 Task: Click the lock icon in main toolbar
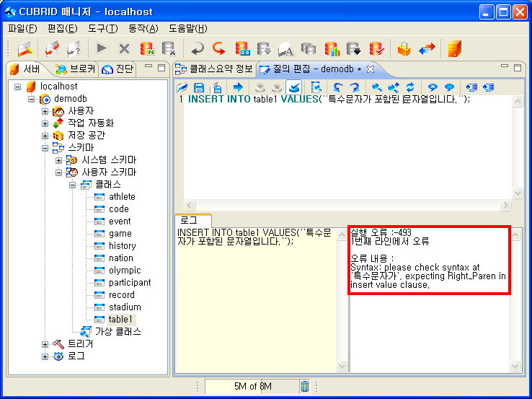404,48
